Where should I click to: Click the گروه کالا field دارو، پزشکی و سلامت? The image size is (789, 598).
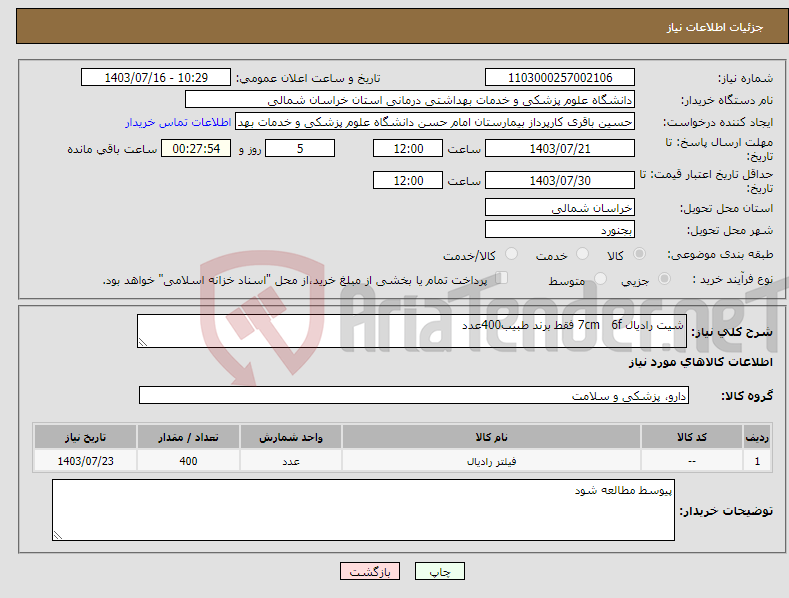[x=414, y=395]
